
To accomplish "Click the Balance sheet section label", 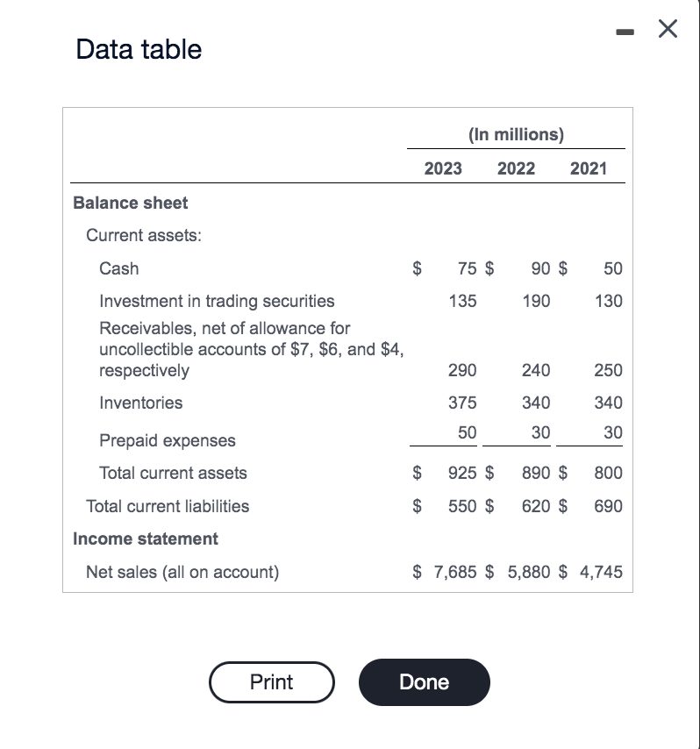I will 130,203.
